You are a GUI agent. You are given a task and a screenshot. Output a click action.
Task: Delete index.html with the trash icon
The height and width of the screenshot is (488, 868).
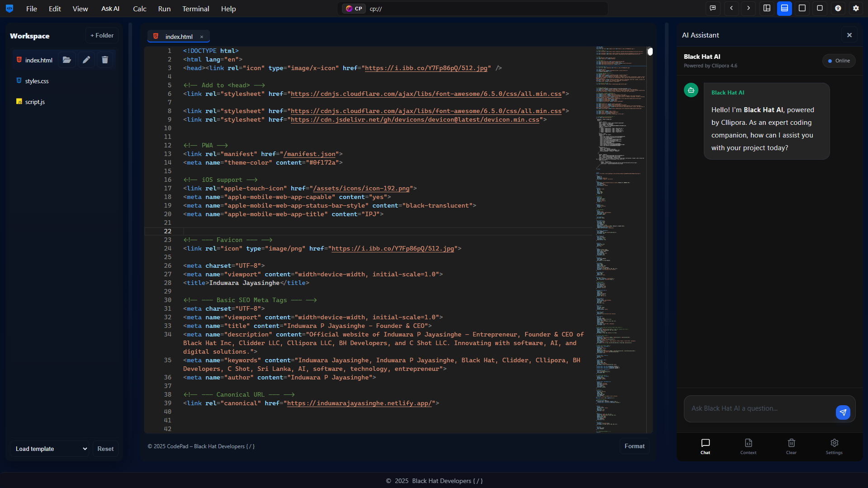[x=105, y=59]
